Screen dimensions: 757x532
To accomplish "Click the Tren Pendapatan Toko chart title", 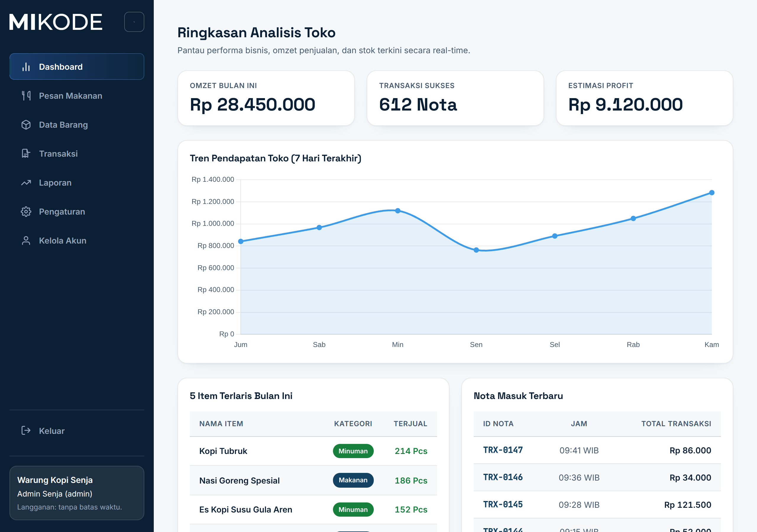I will click(276, 158).
